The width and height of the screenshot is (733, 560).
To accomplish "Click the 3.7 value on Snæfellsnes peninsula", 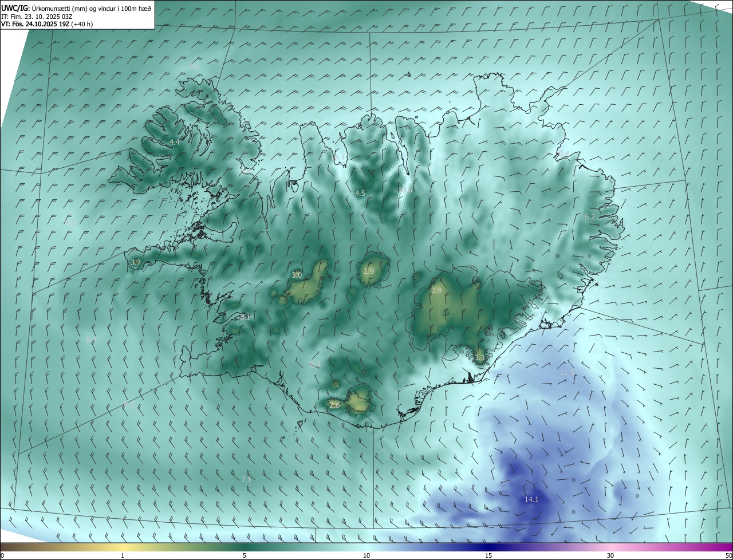I will (136, 262).
